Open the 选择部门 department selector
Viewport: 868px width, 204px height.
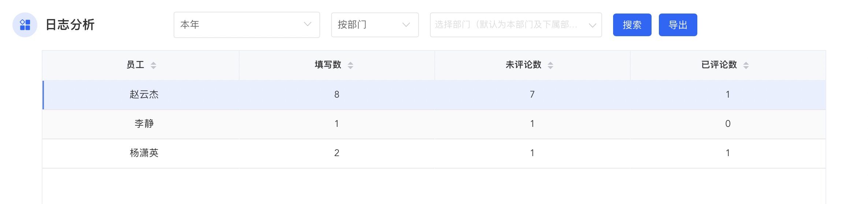click(516, 25)
